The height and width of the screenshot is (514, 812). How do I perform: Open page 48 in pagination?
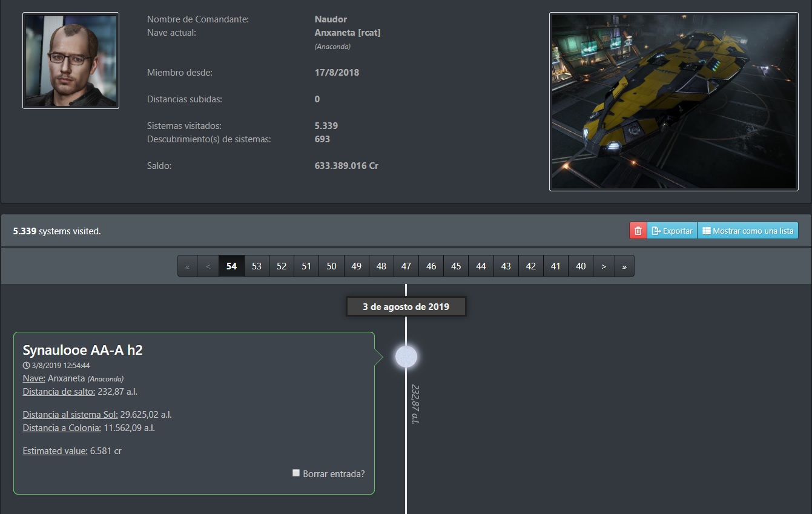[381, 266]
